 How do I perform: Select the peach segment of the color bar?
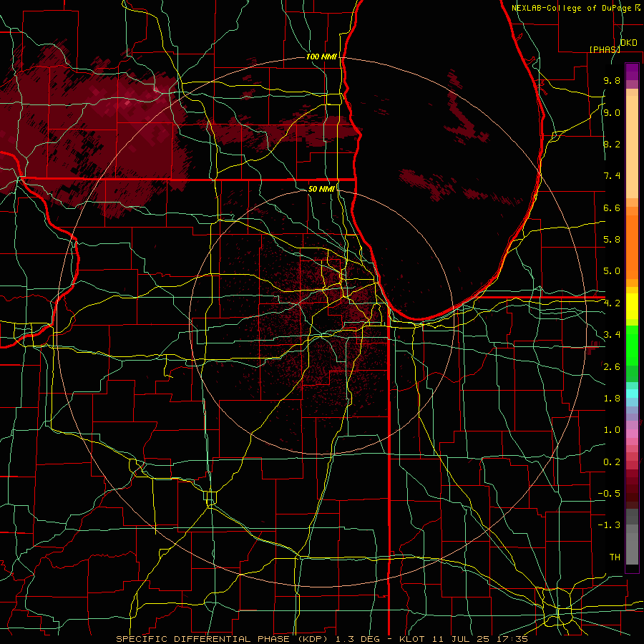coord(632,147)
